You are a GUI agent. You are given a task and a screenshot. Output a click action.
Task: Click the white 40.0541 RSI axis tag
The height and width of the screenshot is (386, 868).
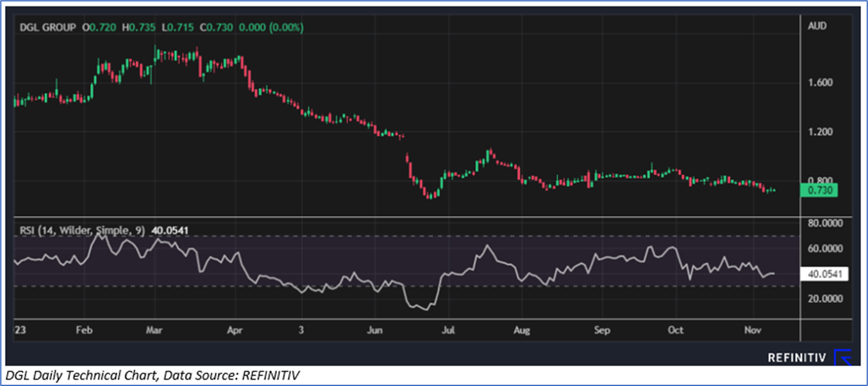[x=826, y=274]
